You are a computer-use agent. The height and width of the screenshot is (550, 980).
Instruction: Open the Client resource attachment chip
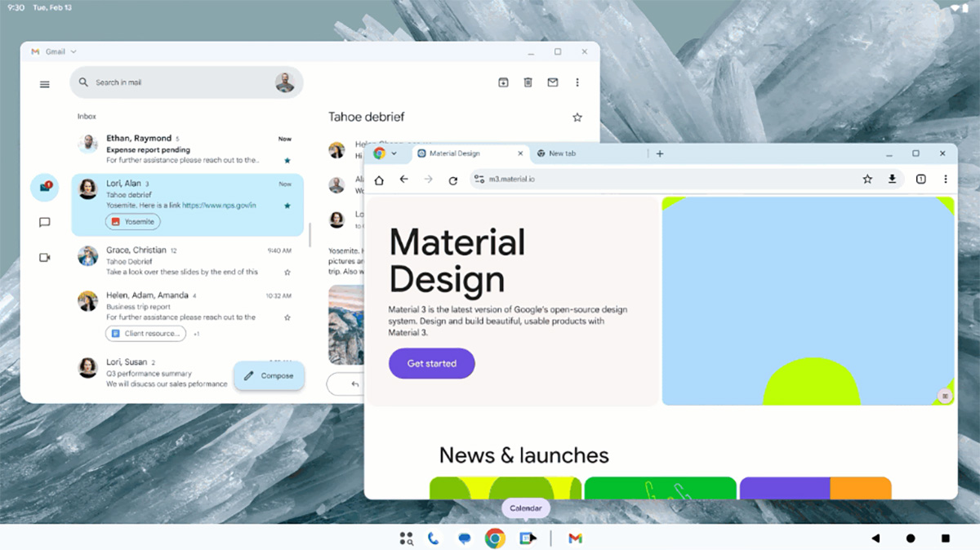point(145,333)
